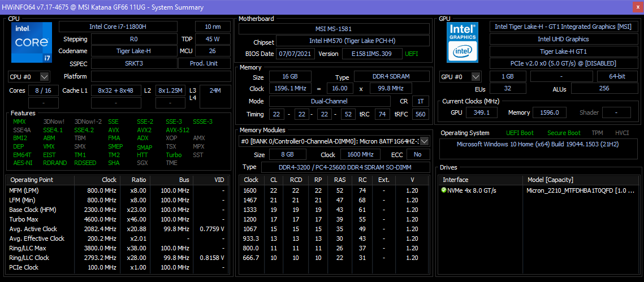This screenshot has width=644, height=282.
Task: Select the 666.7 clock row in memory timings
Action: click(x=334, y=258)
